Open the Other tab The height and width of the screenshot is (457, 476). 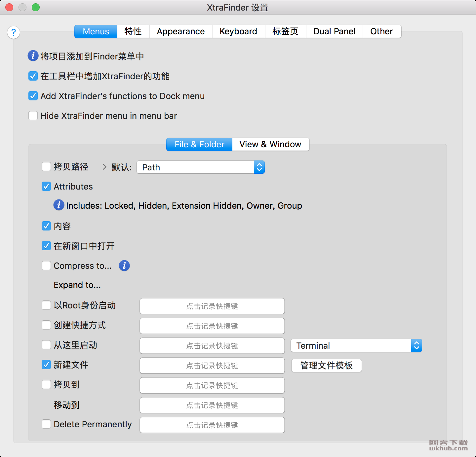(382, 31)
